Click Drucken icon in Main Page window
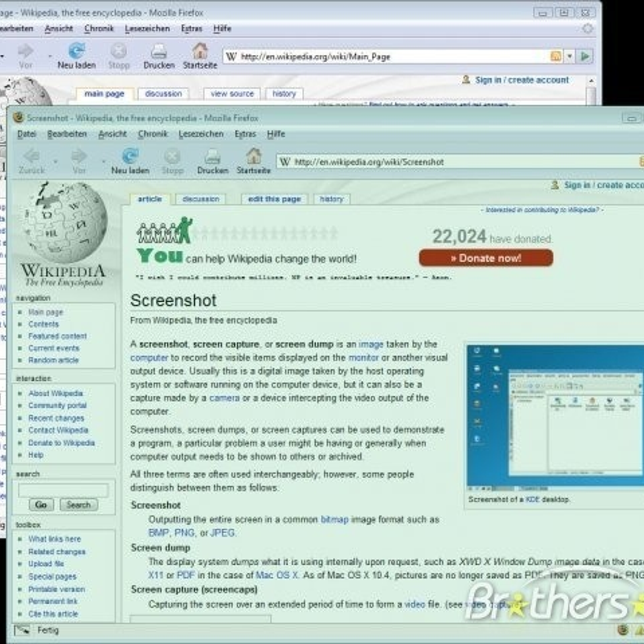Screen dimensions: 644x644 [159, 51]
